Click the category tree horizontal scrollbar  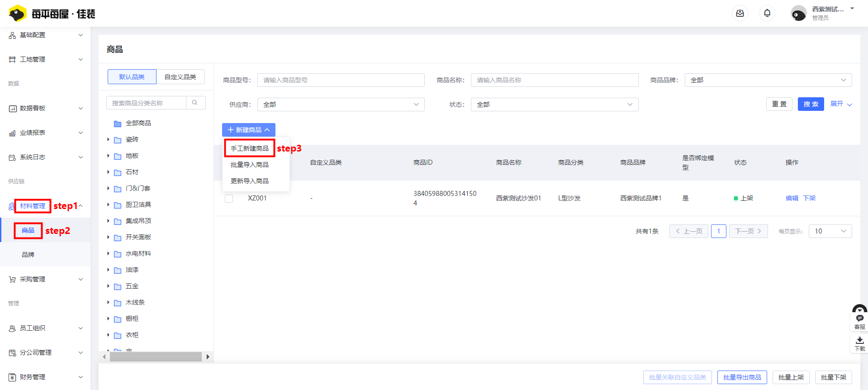(x=156, y=357)
